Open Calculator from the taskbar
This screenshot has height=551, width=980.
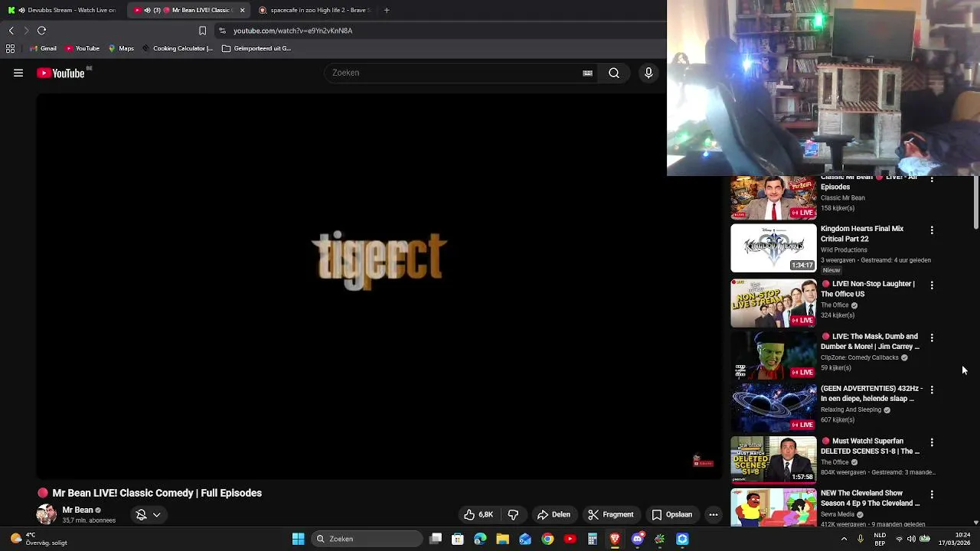593,539
